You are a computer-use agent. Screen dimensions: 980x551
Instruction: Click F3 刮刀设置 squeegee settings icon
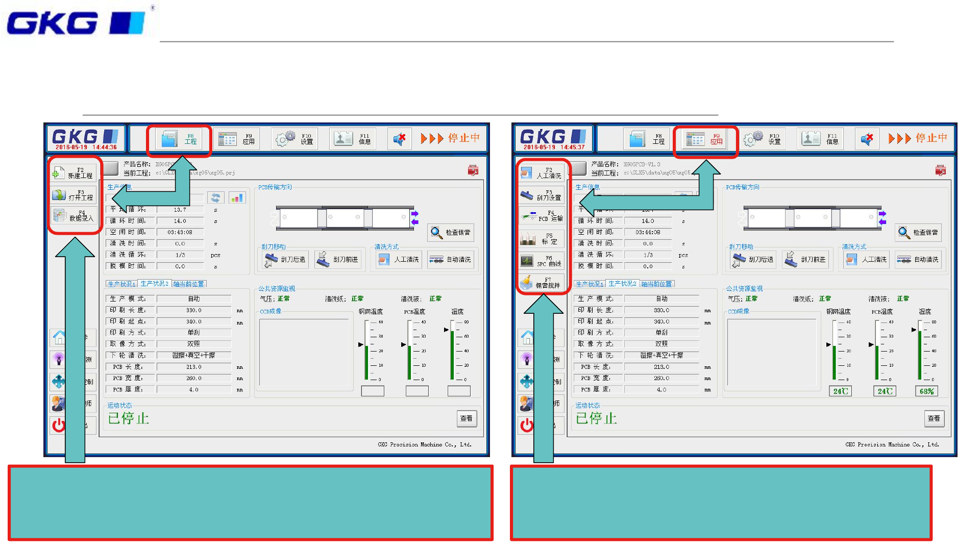coord(541,195)
